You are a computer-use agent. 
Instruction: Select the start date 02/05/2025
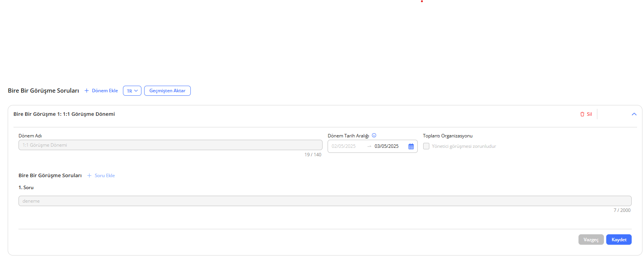(x=344, y=146)
